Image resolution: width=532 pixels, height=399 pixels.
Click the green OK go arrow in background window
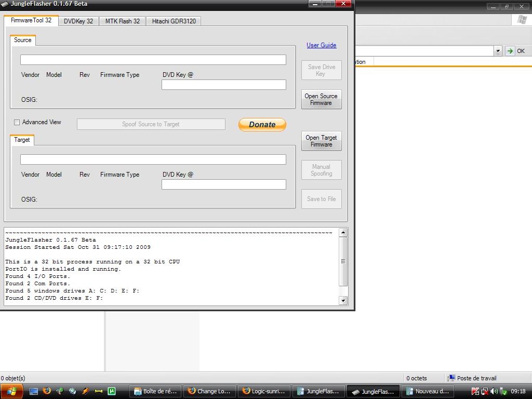pos(510,51)
